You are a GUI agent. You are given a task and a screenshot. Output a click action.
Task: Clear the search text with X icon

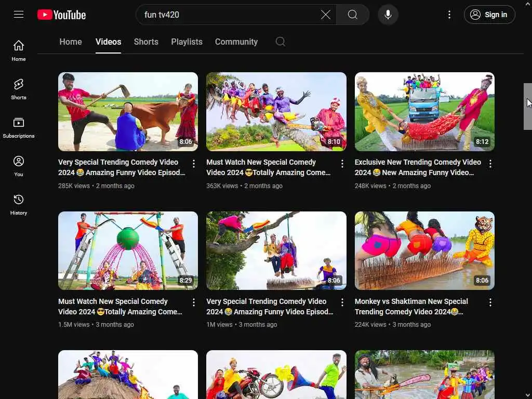point(326,15)
